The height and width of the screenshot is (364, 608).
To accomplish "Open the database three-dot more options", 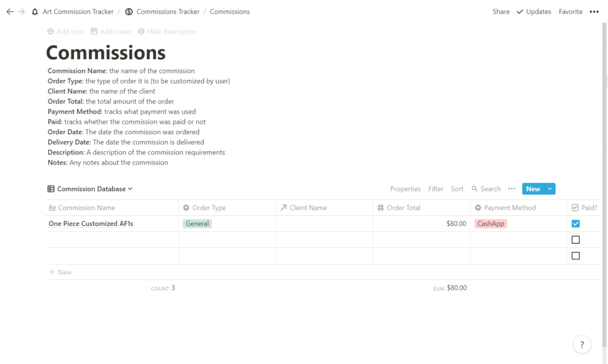I will coord(512,189).
